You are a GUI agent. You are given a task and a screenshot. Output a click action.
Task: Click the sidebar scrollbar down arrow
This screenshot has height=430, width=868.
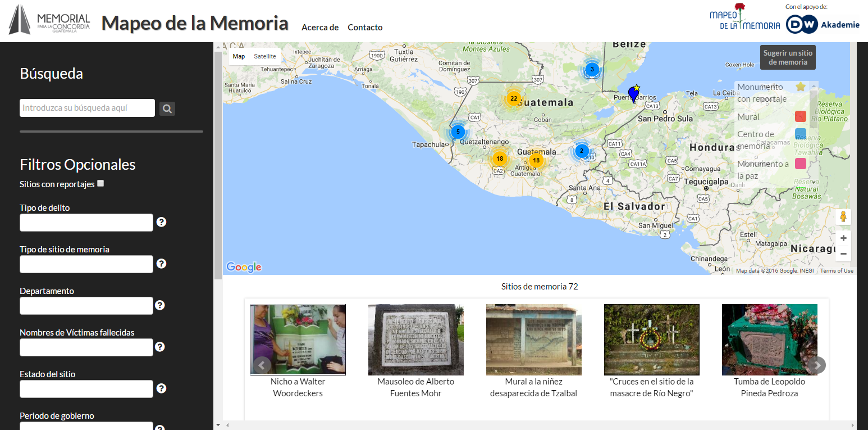(x=218, y=425)
